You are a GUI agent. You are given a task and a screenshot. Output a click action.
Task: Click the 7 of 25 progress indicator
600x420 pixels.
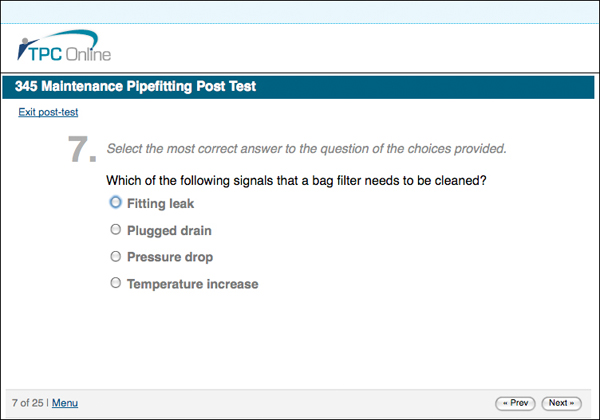tap(25, 403)
